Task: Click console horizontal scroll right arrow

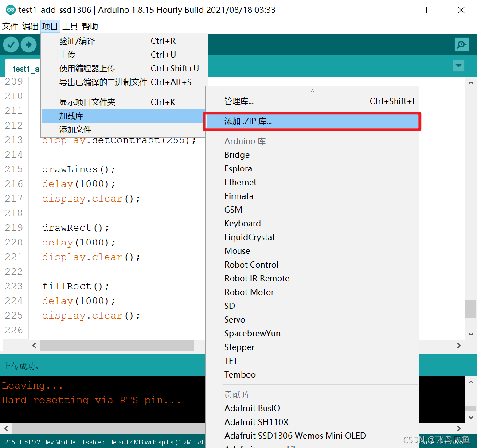Action: (459, 429)
